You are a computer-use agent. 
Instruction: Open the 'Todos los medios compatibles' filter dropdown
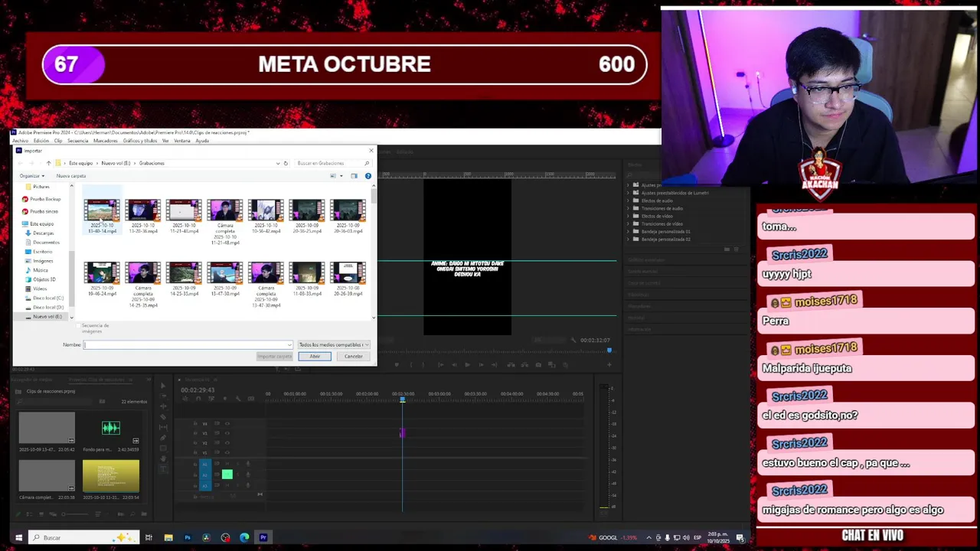click(333, 344)
